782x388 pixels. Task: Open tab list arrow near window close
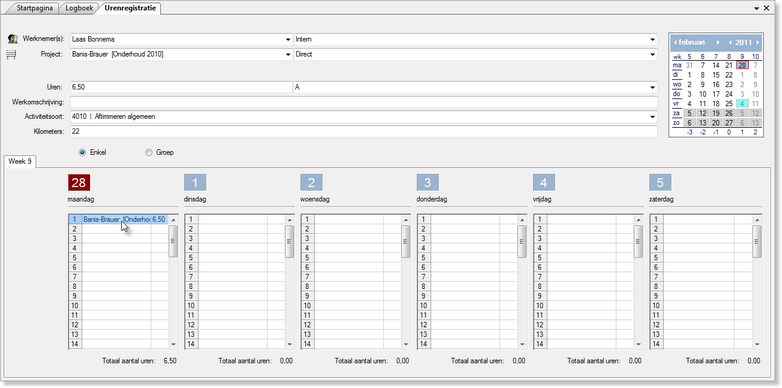[x=757, y=8]
